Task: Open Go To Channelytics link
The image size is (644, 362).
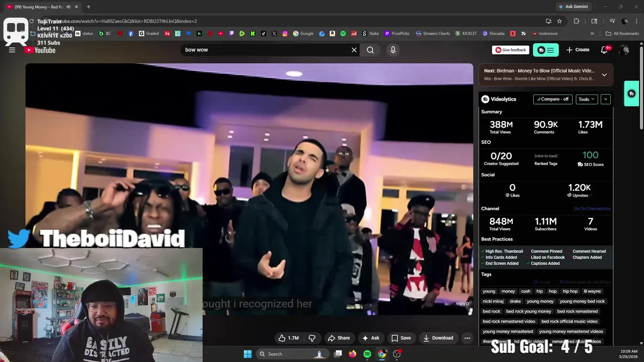Action: pos(592,209)
